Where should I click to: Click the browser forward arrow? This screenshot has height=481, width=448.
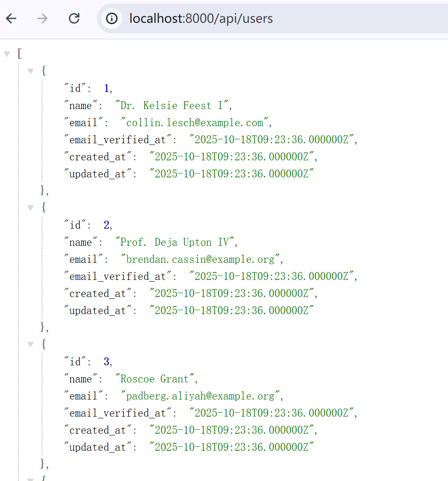pyautogui.click(x=43, y=18)
